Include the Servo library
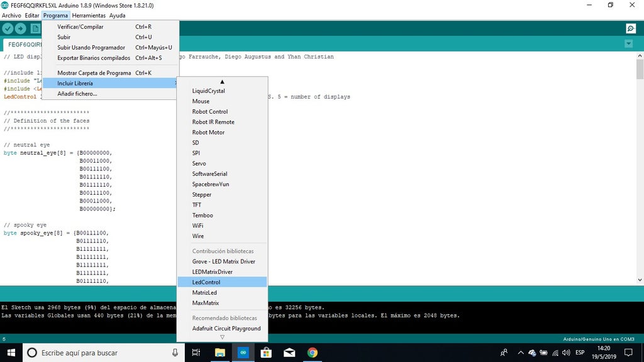This screenshot has height=362, width=644. click(x=222, y=163)
